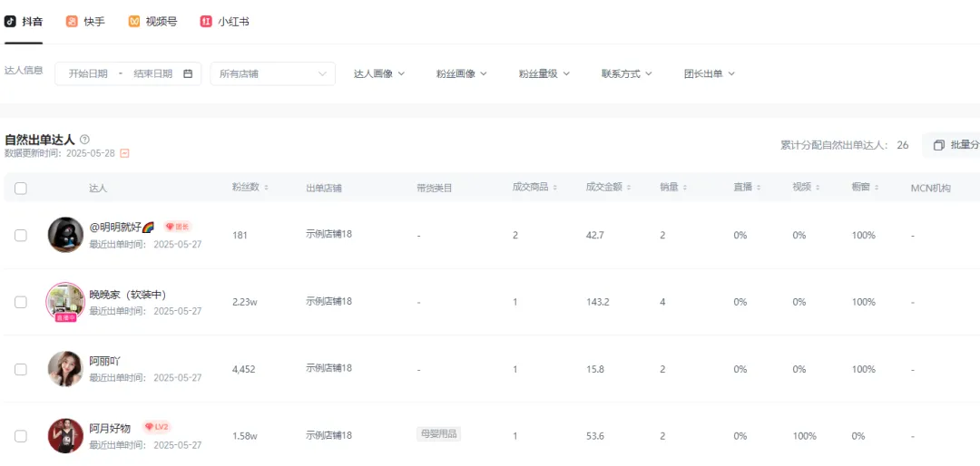Click the orange trend icon after update date
Screen dimensions: 980x466
(124, 153)
